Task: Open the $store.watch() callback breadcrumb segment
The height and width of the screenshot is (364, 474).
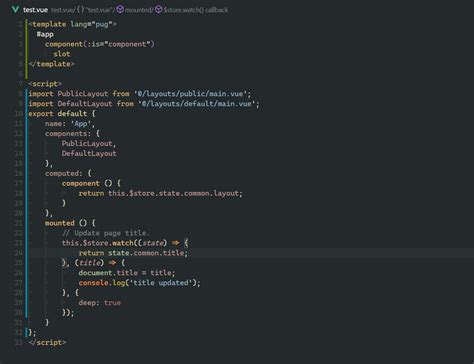Action: pyautogui.click(x=196, y=10)
